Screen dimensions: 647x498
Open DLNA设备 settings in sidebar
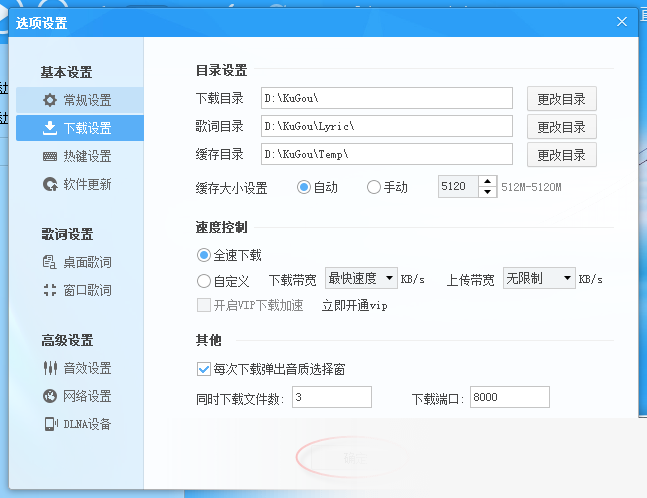tap(80, 424)
